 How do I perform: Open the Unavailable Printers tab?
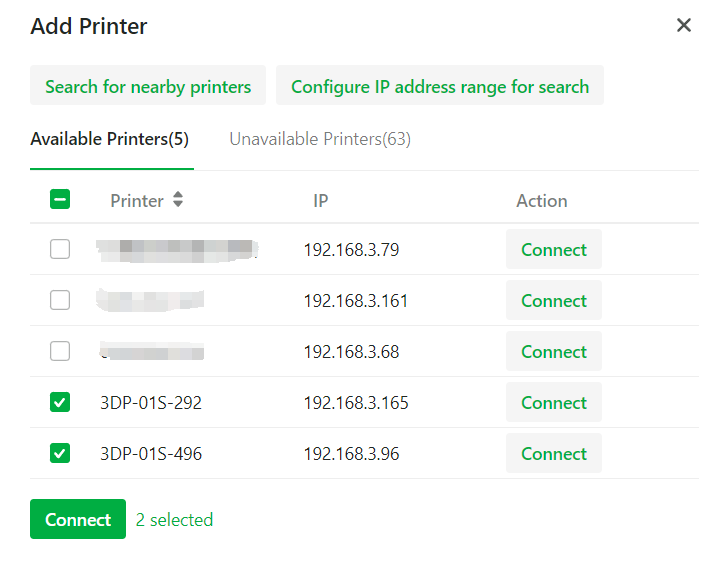pyautogui.click(x=320, y=139)
